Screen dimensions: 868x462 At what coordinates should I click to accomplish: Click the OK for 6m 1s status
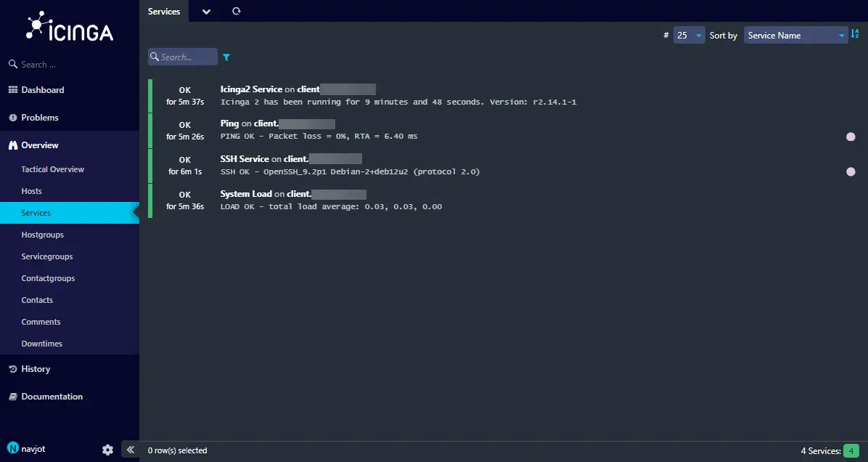[185, 166]
